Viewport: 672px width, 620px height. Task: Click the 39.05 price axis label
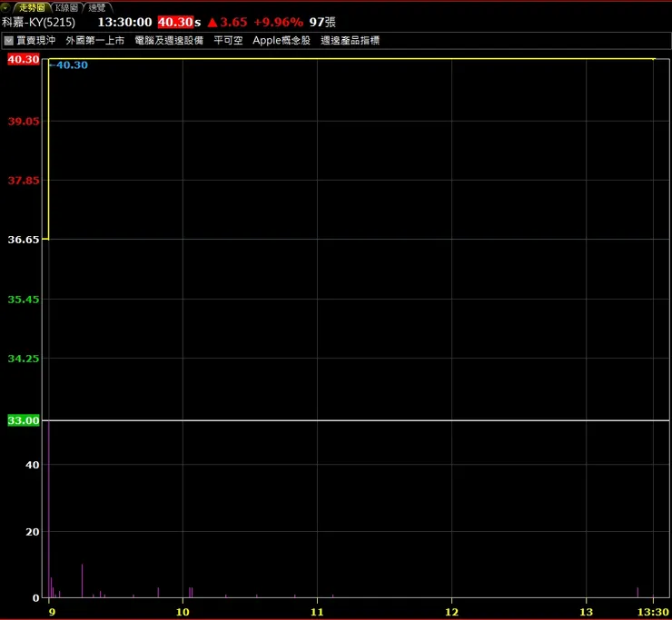coord(24,122)
